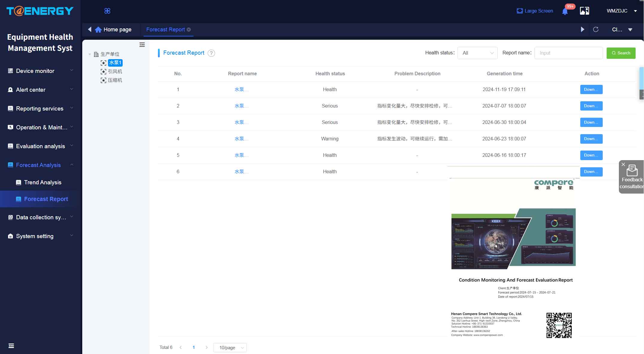Select the Forecast Report tab
Viewport: 644px width, 354px height.
pos(165,30)
